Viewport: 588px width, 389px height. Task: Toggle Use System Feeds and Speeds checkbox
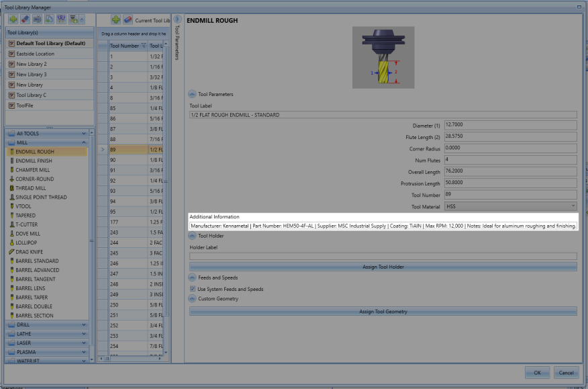coord(193,289)
